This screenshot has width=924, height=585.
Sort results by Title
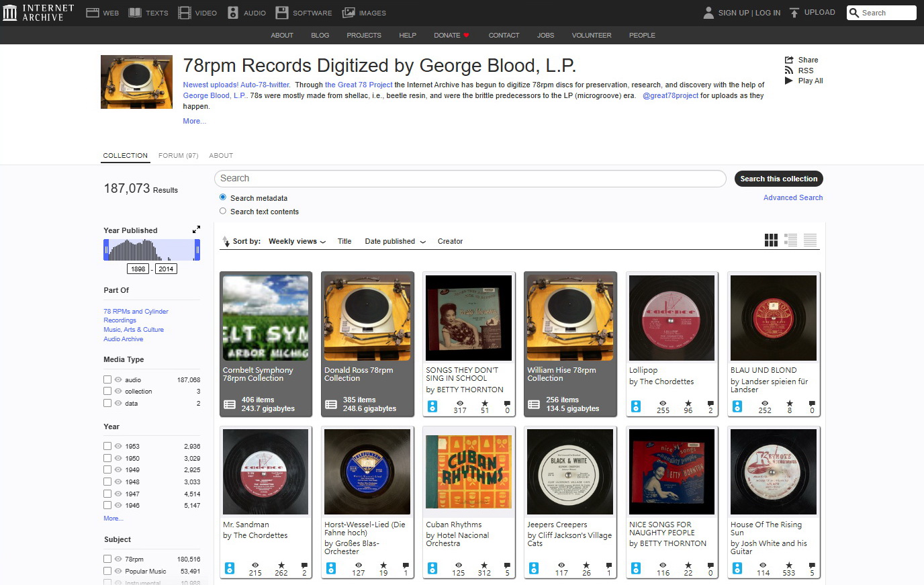[344, 241]
